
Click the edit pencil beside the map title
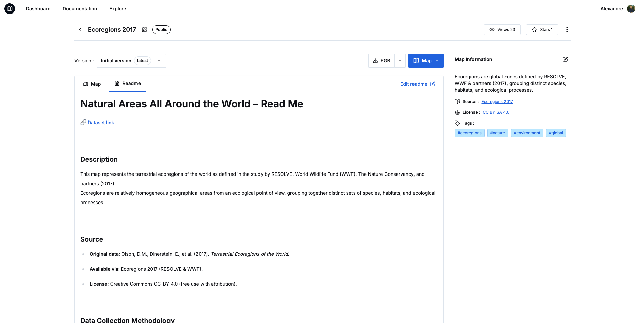pos(144,30)
